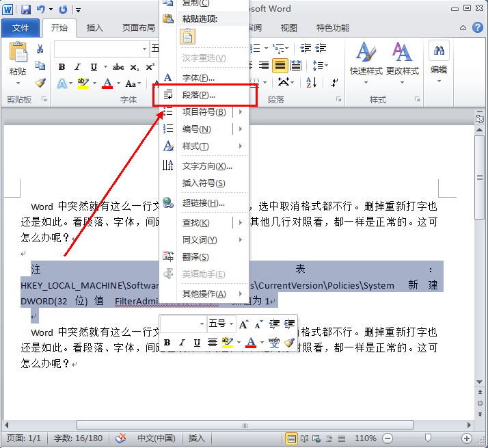Click the Format Painter brush in the ribbon

tap(40, 83)
